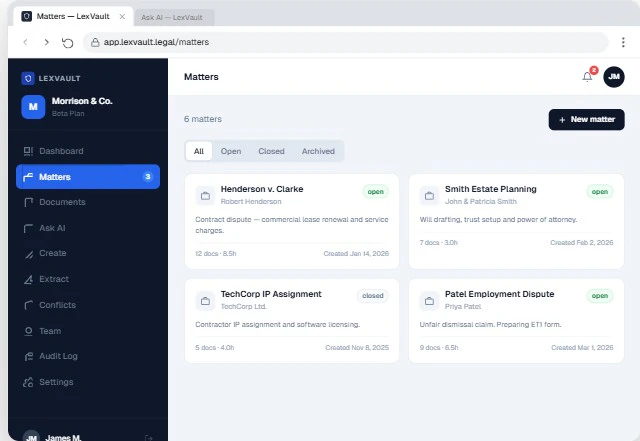Open the Audit Log icon
This screenshot has width=640, height=441.
(28, 356)
